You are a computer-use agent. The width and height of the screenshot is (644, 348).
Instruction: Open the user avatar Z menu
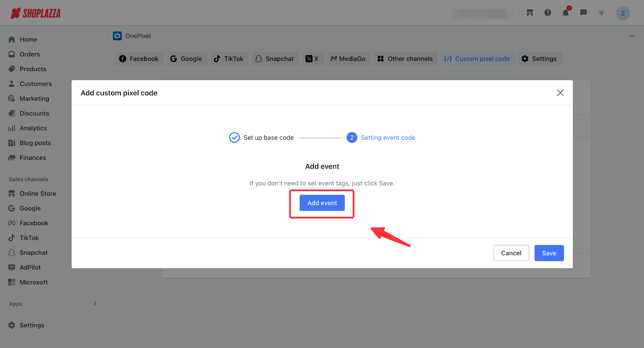[x=623, y=13]
